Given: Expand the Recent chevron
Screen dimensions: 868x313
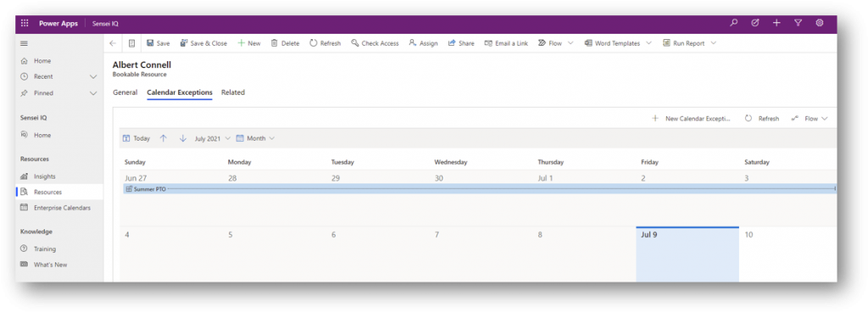Looking at the screenshot, I should 93,77.
